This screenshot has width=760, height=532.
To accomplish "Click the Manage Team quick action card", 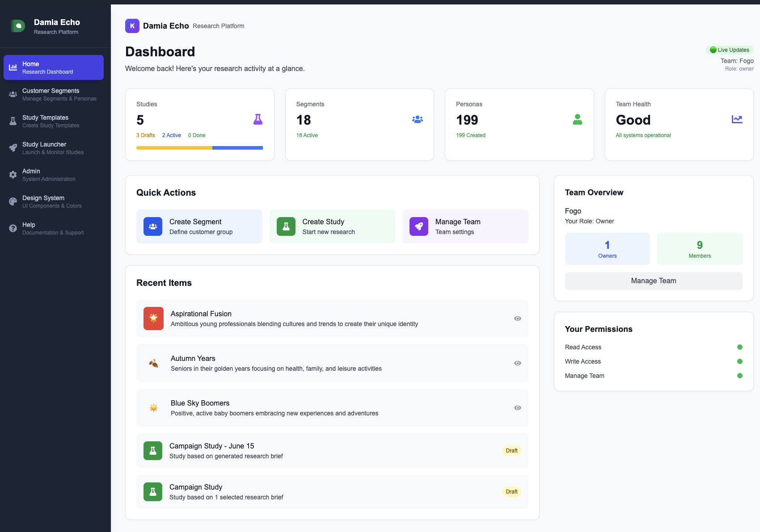I will coord(465,226).
